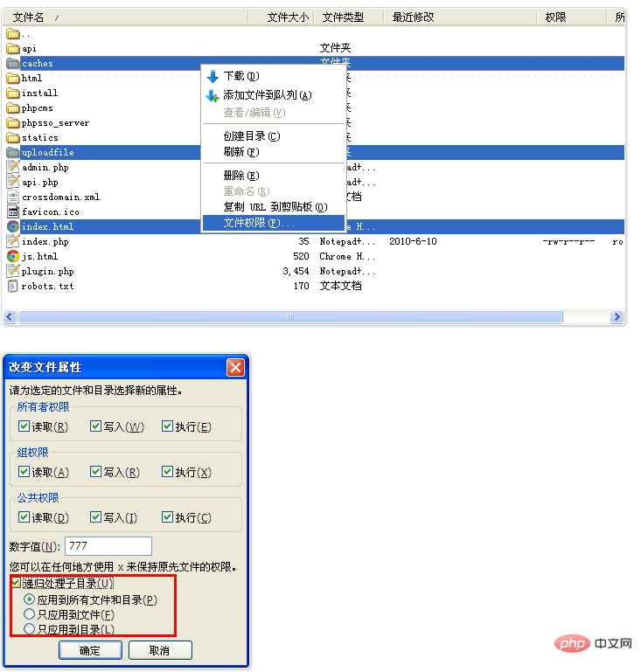
Task: Click the parent directory '..' folder icon
Action: pyautogui.click(x=13, y=33)
